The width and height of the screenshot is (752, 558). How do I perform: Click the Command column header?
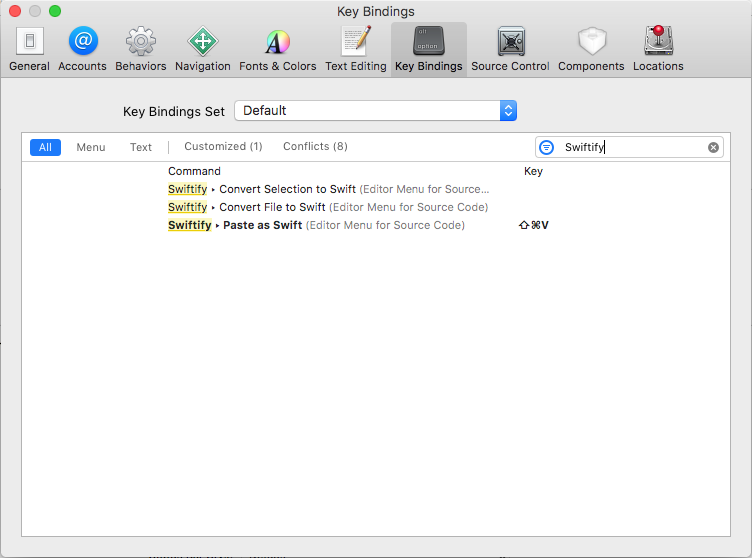[194, 171]
